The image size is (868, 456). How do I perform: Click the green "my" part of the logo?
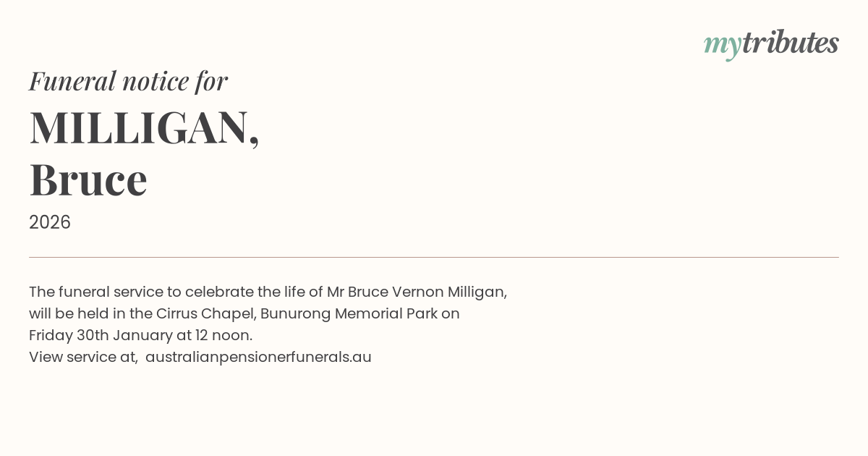point(722,45)
